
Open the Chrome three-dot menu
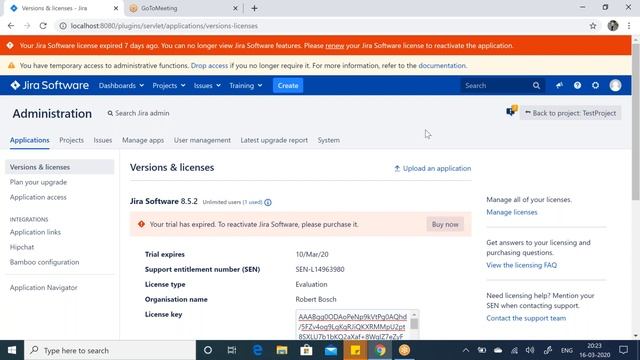coord(629,26)
